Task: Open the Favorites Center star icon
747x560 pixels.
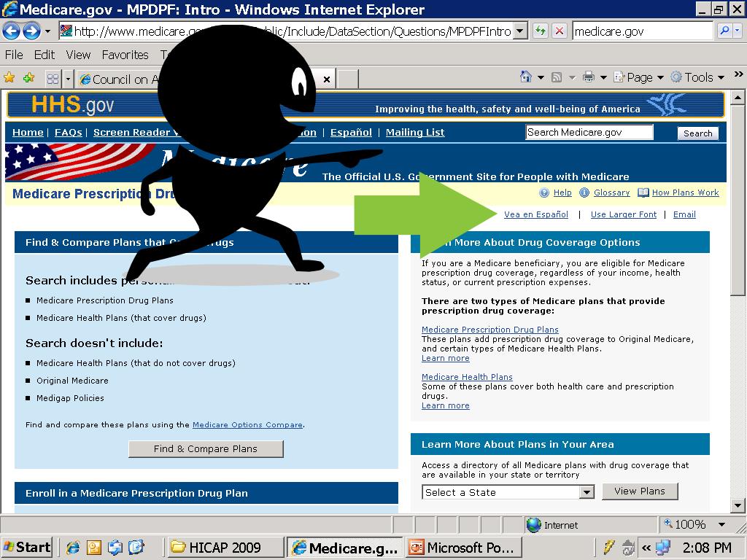Action: [x=9, y=77]
